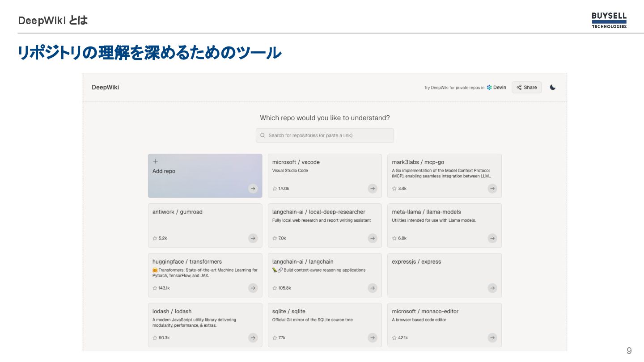Viewport: 644px width, 362px height.
Task: Open local-deep-researcher arrow button
Action: [373, 238]
